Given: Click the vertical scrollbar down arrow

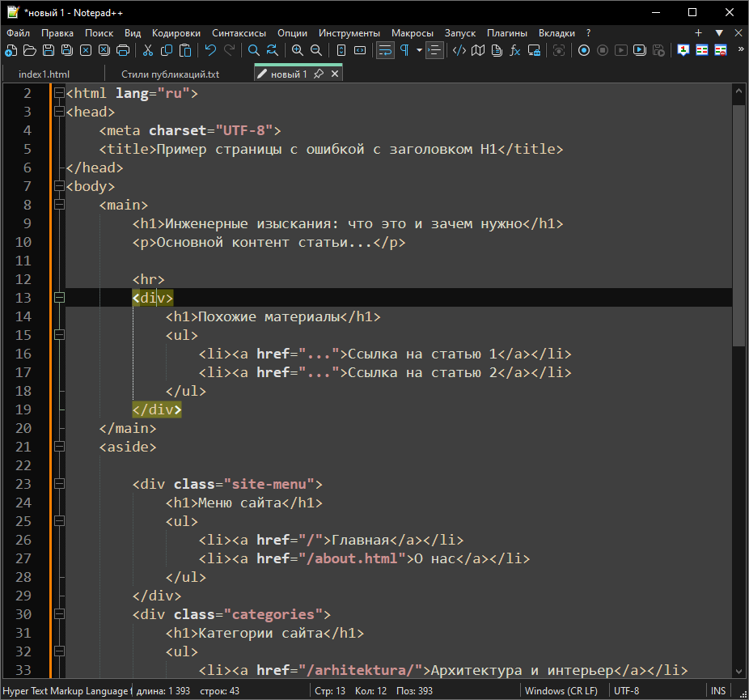Looking at the screenshot, I should (739, 671).
